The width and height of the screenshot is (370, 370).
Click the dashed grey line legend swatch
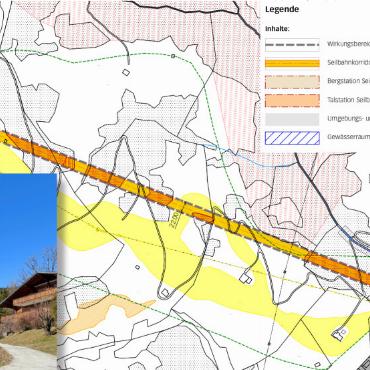click(292, 45)
